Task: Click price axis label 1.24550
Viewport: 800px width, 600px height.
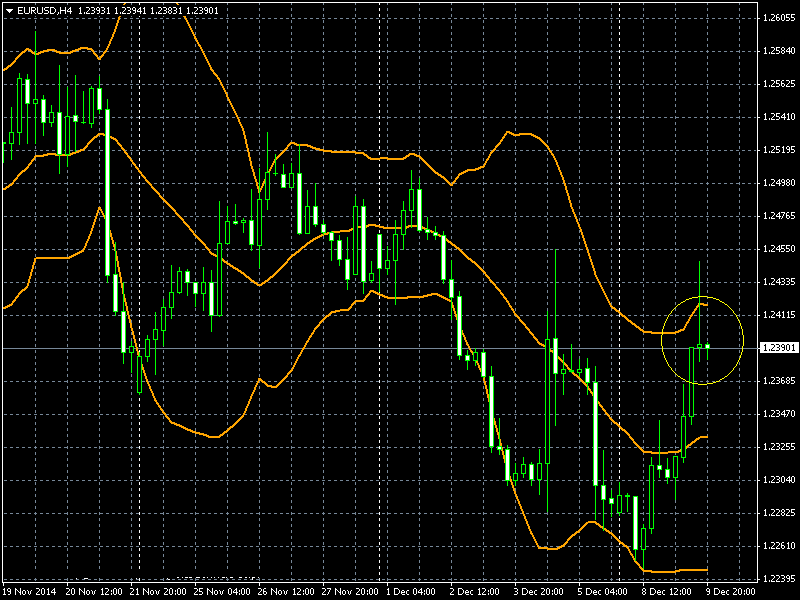Action: click(779, 249)
